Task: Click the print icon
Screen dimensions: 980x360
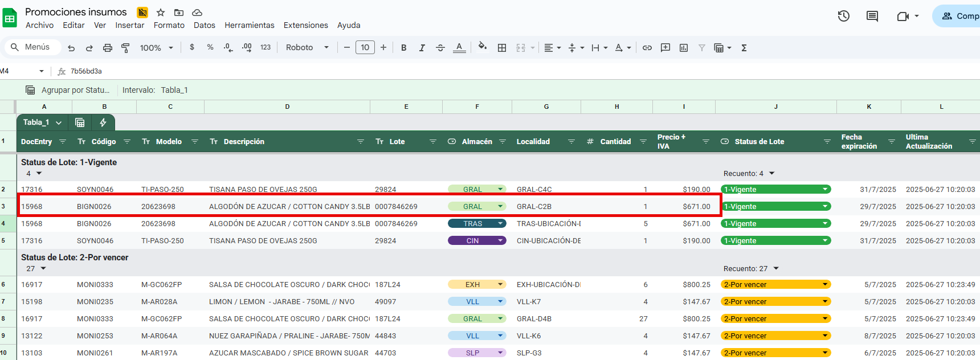Action: coord(107,48)
